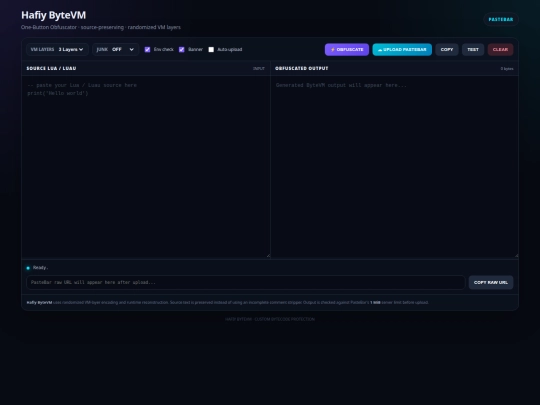Click the Test button
Screen dimensions: 540x405
(x=473, y=50)
